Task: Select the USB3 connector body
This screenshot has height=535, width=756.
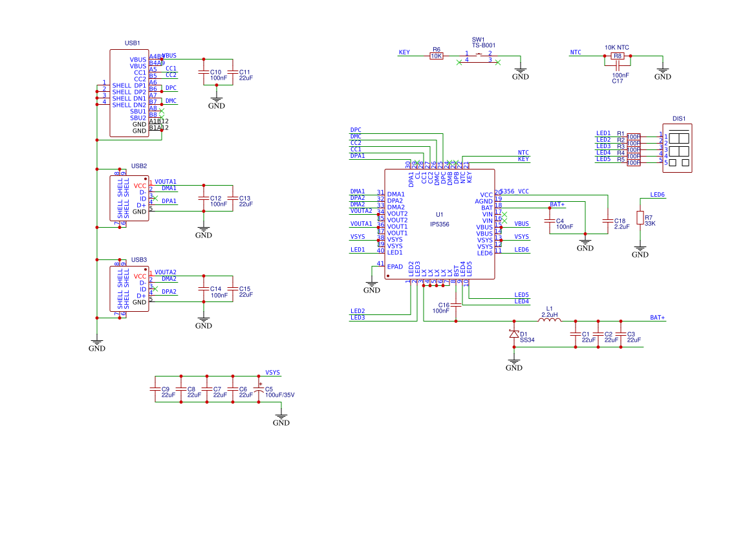Action: pyautogui.click(x=129, y=289)
